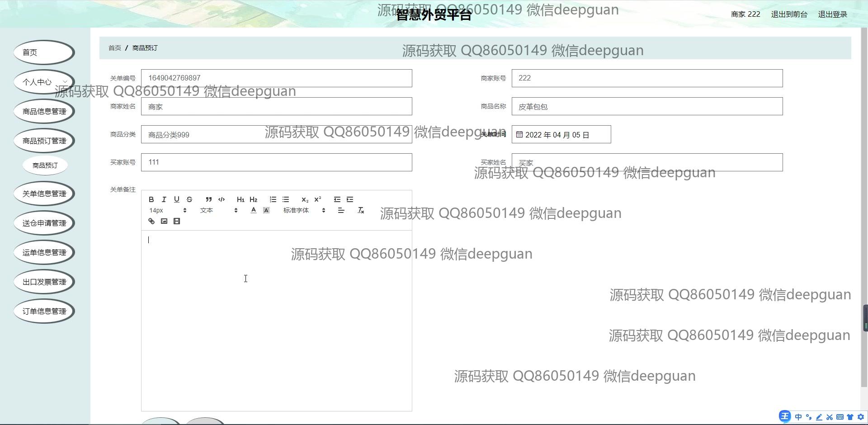Open the 关单时间 date picker
This screenshot has height=425, width=868.
(x=561, y=135)
